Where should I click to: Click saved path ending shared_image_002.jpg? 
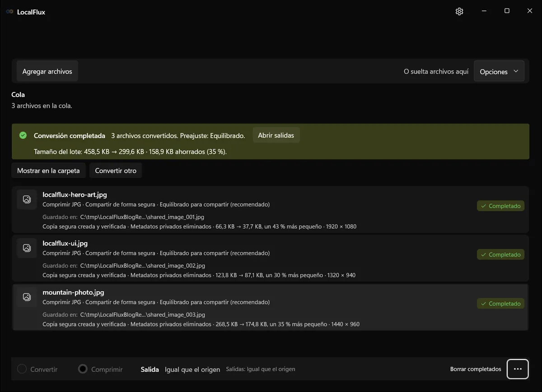[x=143, y=266]
